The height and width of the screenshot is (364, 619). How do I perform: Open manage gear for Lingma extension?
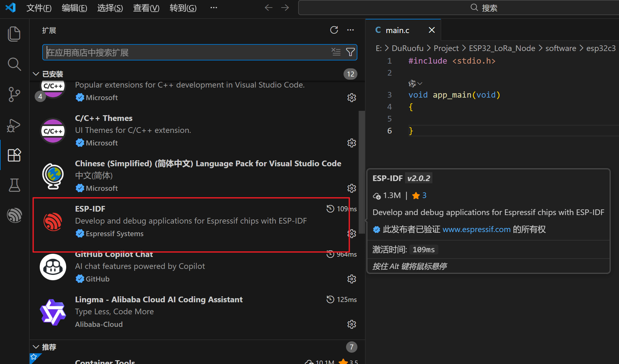click(351, 324)
